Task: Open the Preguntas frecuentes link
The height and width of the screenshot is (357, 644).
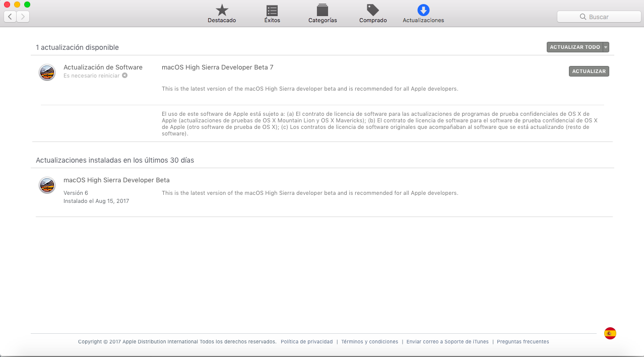Action: [523, 341]
